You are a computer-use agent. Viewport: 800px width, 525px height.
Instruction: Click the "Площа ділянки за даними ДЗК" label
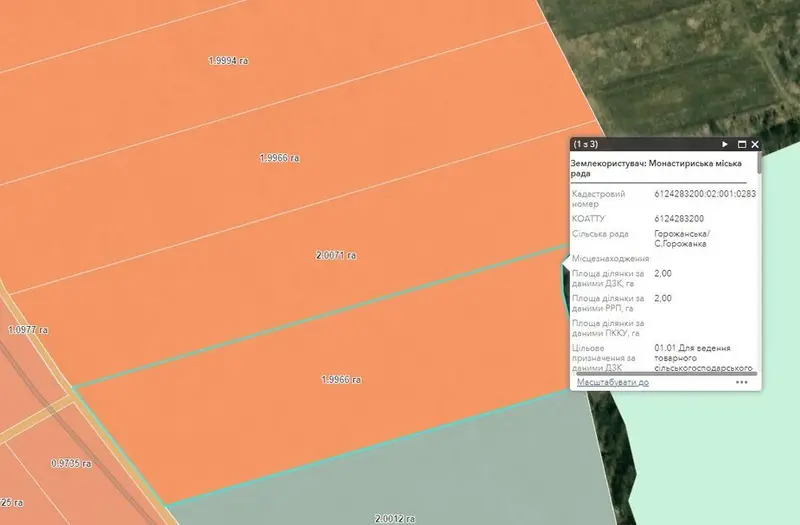608,278
